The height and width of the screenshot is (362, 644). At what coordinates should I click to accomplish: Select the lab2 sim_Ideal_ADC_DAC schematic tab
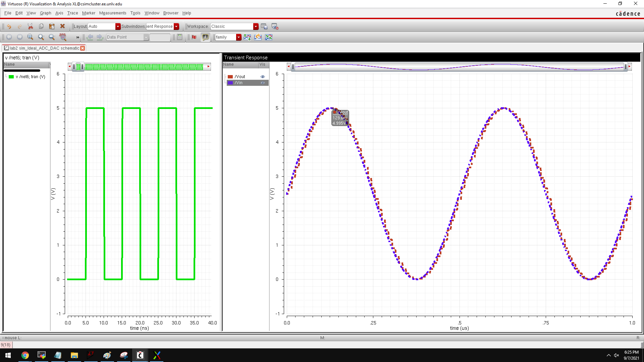coord(44,48)
